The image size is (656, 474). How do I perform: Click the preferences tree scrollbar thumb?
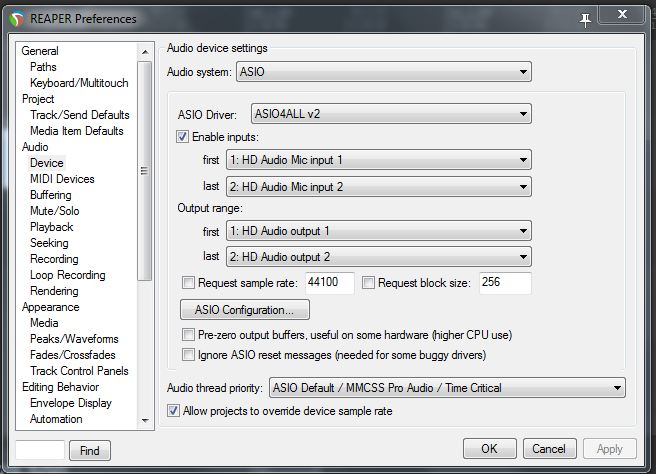click(145, 171)
